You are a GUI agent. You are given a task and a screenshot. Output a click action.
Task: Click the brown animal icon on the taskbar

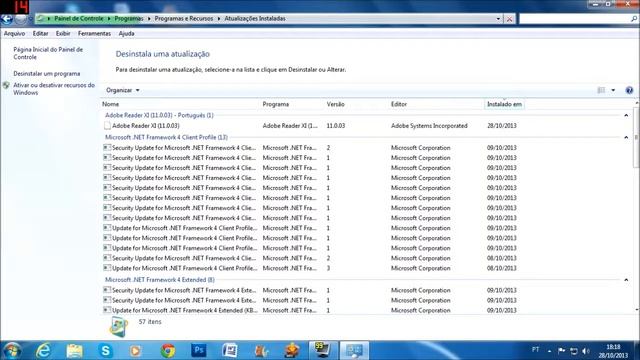click(261, 351)
